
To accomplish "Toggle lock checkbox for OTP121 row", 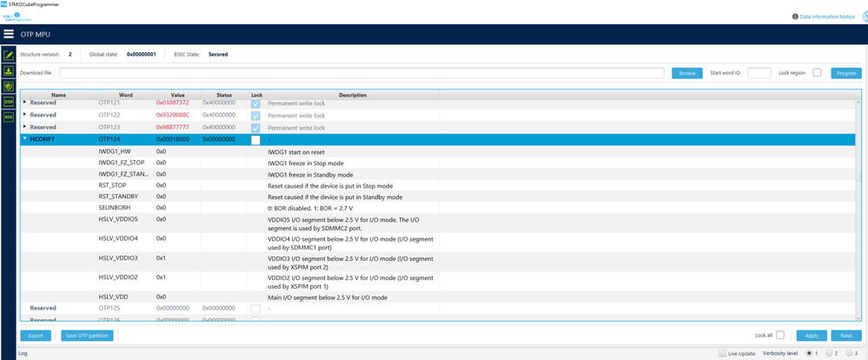I will coord(255,103).
